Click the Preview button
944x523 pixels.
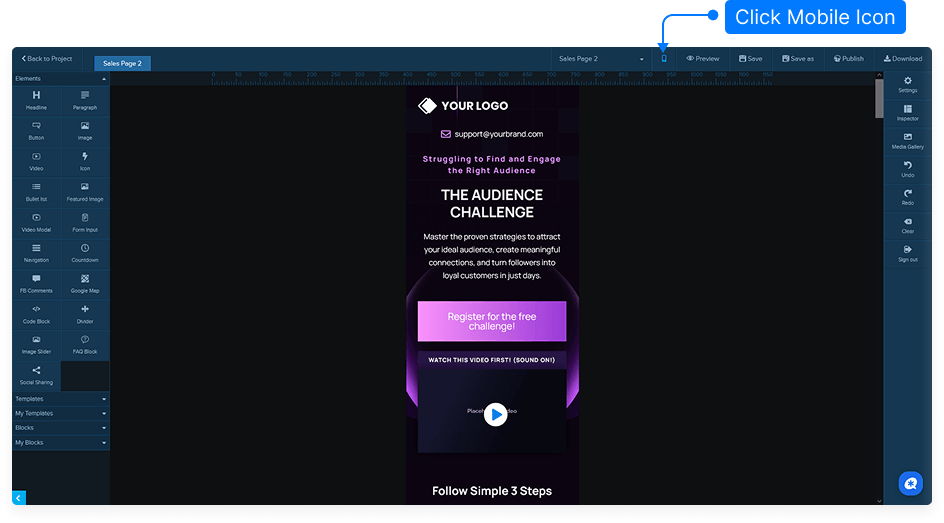(x=702, y=59)
